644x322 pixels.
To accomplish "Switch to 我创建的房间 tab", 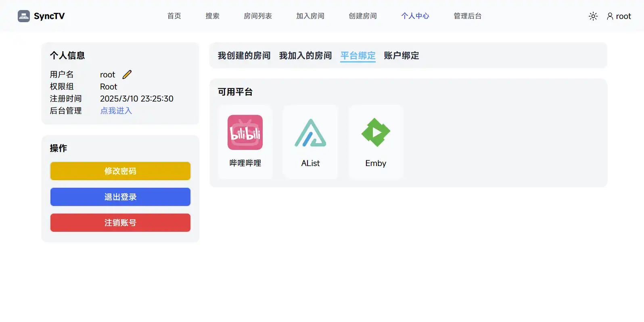I will [x=244, y=56].
